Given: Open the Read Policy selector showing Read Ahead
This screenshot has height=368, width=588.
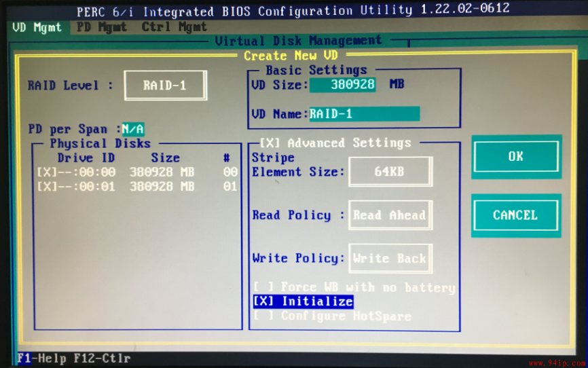Looking at the screenshot, I should 390,215.
